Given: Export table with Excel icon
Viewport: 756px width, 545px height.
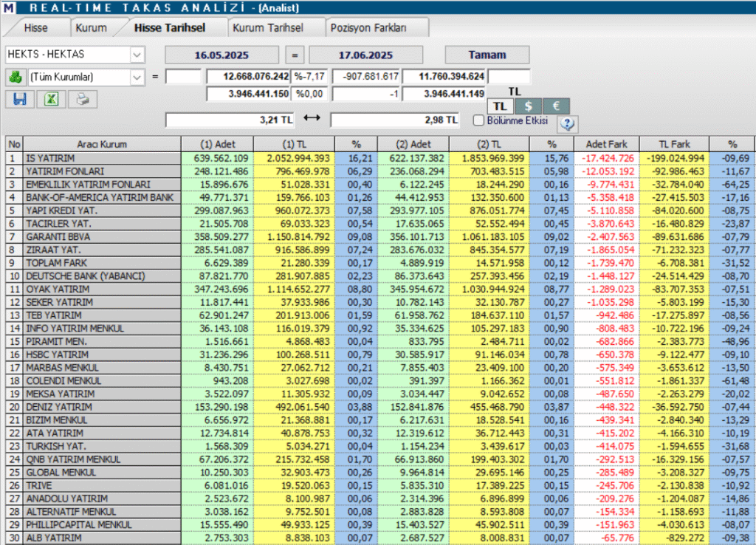Looking at the screenshot, I should click(51, 100).
